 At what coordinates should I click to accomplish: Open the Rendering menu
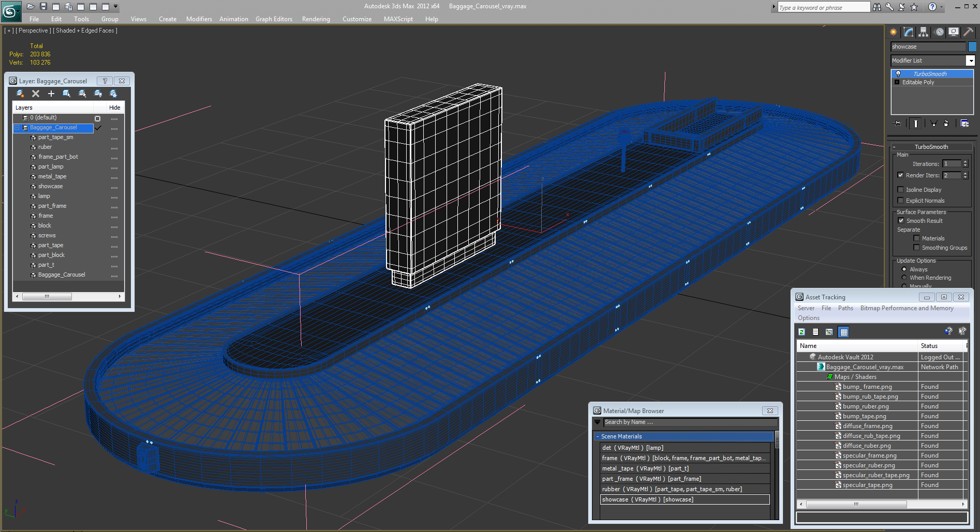point(316,19)
